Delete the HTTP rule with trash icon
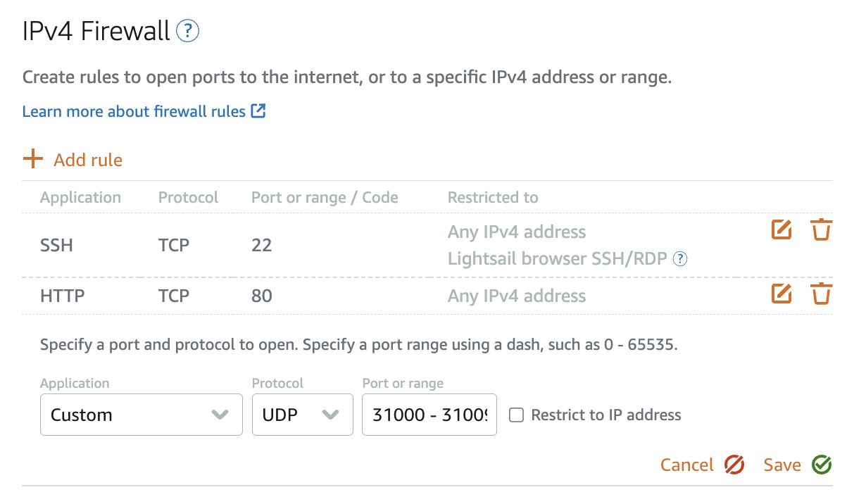 821,294
